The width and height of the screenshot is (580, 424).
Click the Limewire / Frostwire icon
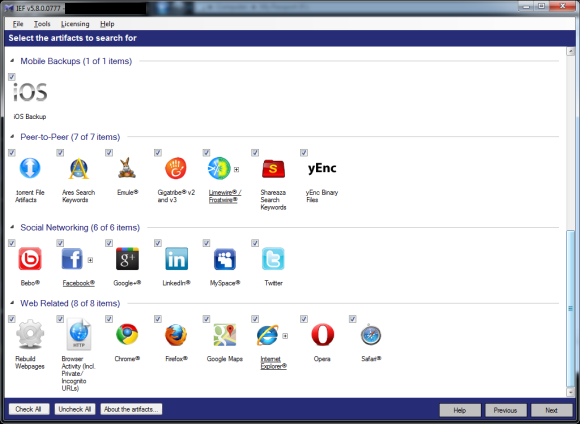tap(219, 168)
